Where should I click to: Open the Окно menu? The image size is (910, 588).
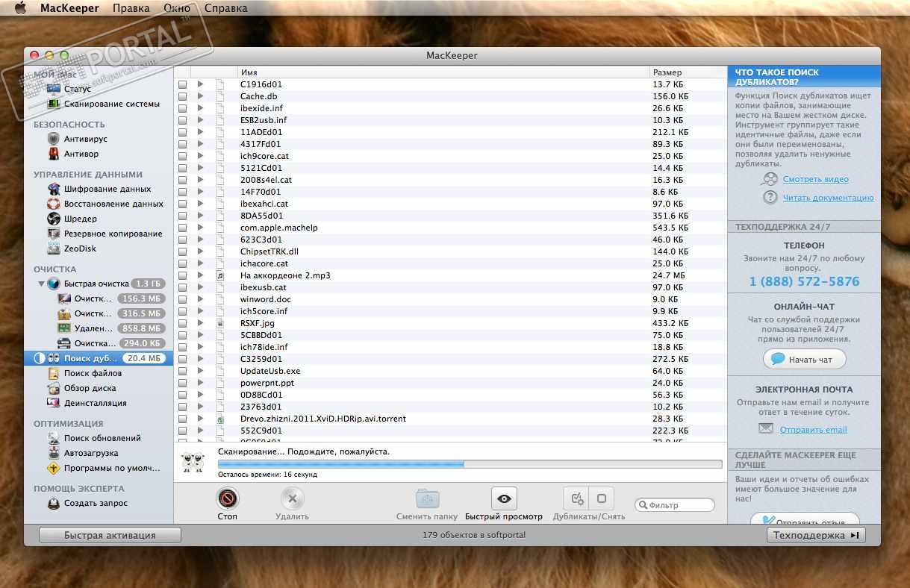176,8
